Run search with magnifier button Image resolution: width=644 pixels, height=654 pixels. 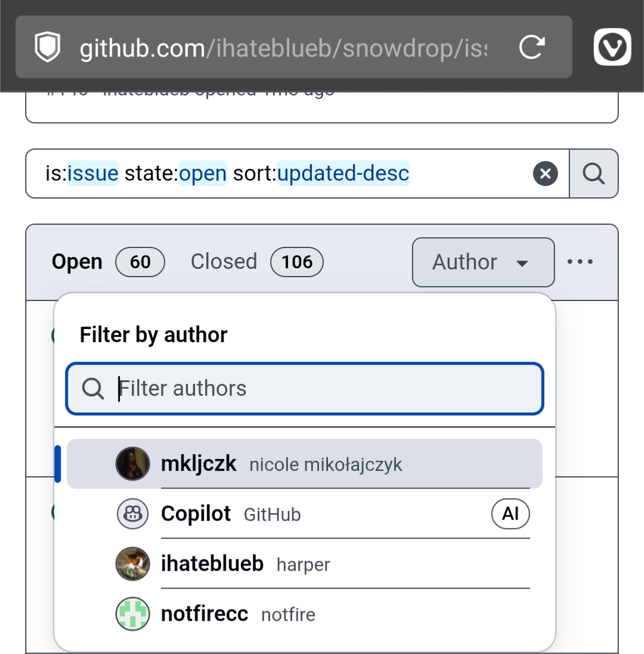pyautogui.click(x=594, y=173)
